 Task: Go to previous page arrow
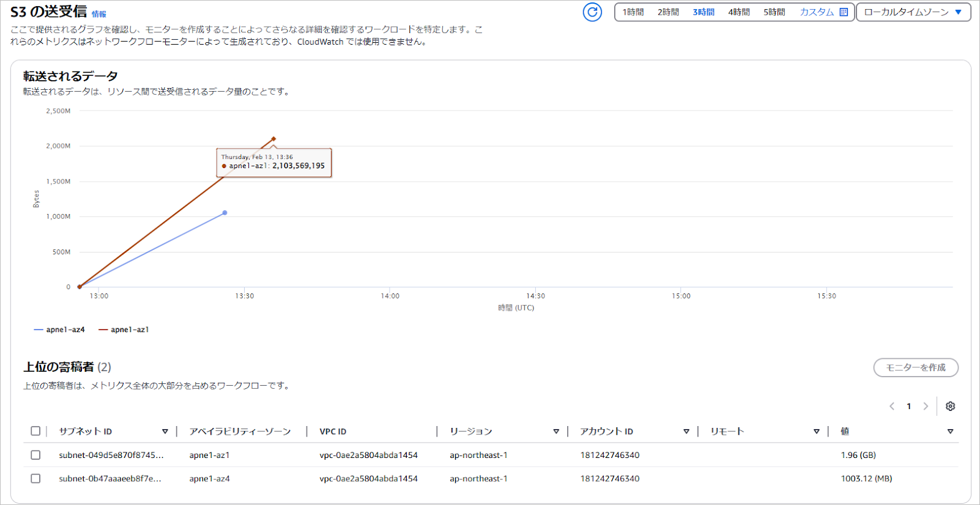point(892,407)
